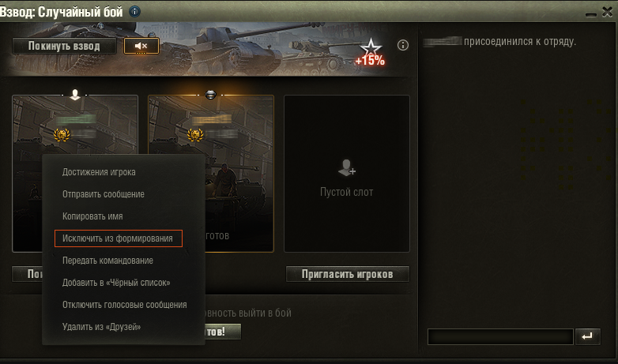Click the laurel rank badge in second slot
618x364 pixels.
[x=195, y=135]
